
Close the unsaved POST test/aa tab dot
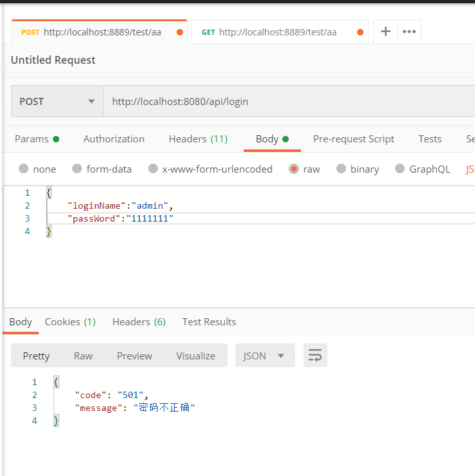point(180,32)
